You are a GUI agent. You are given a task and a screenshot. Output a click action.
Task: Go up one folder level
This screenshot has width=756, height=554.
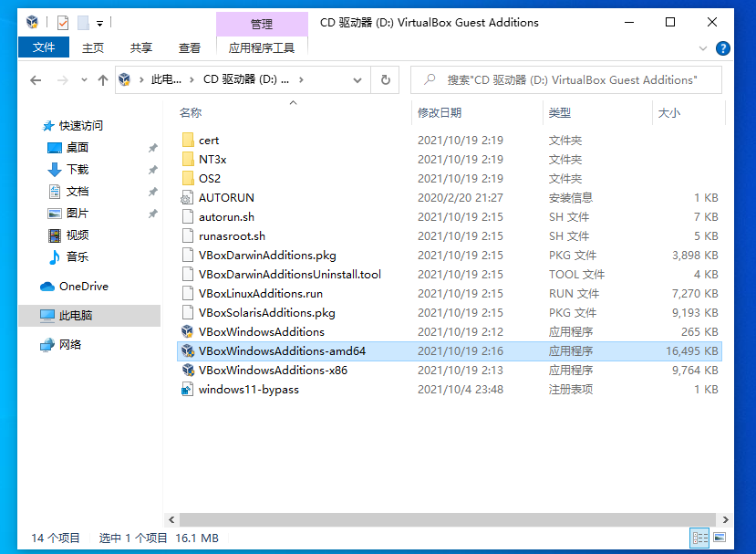point(103,80)
